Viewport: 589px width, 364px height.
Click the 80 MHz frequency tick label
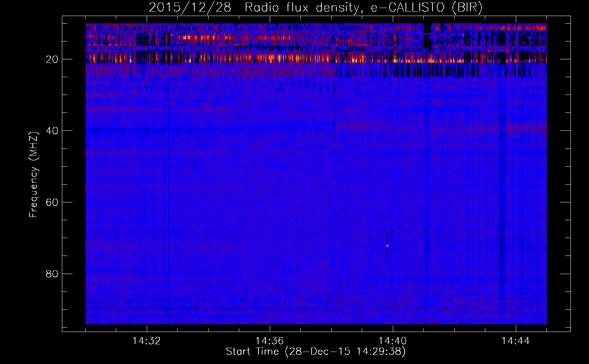click(x=52, y=274)
